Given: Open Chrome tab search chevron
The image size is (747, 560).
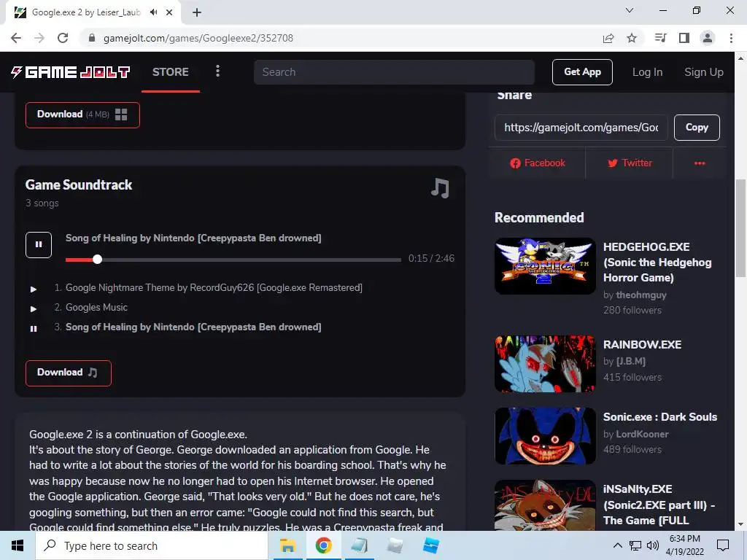Looking at the screenshot, I should click(630, 10).
